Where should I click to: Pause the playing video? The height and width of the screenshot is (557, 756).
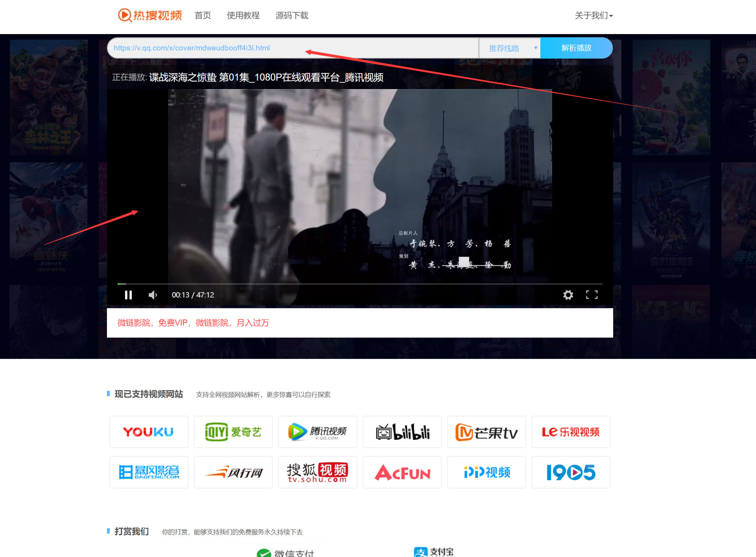point(128,295)
